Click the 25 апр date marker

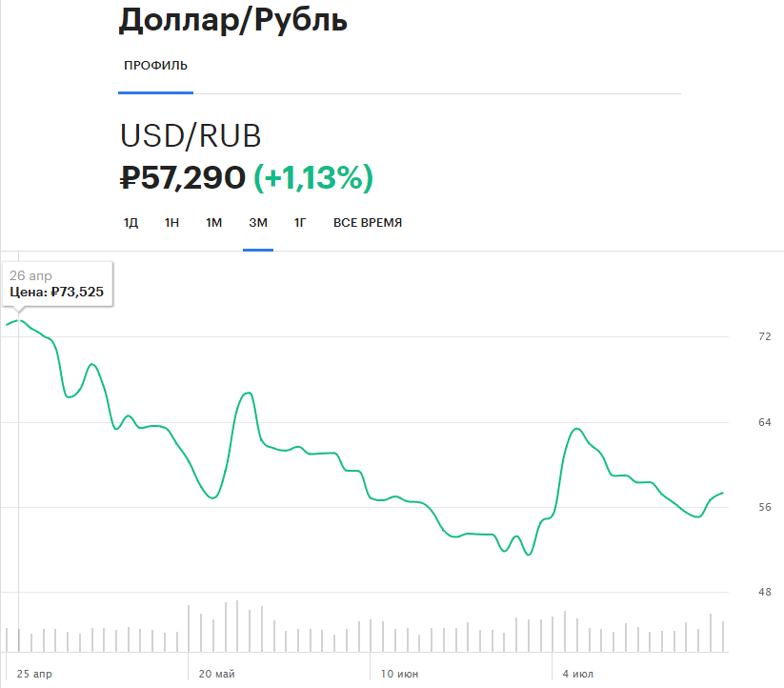[x=35, y=675]
